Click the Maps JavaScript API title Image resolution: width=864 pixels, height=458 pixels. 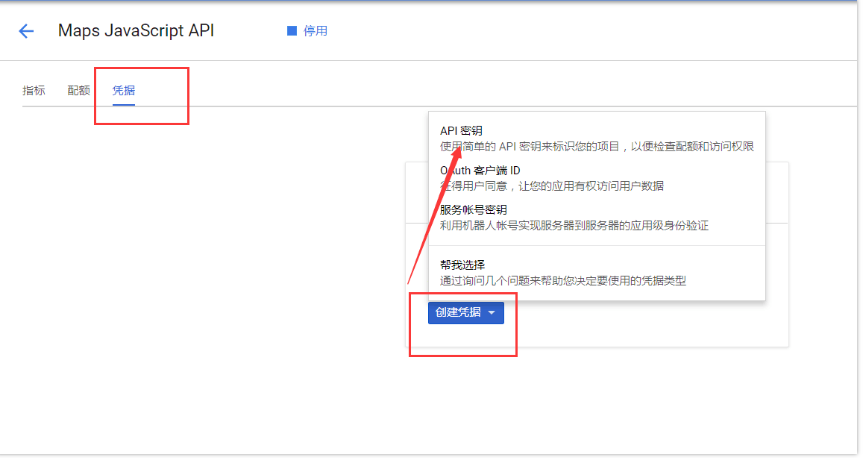tap(136, 31)
